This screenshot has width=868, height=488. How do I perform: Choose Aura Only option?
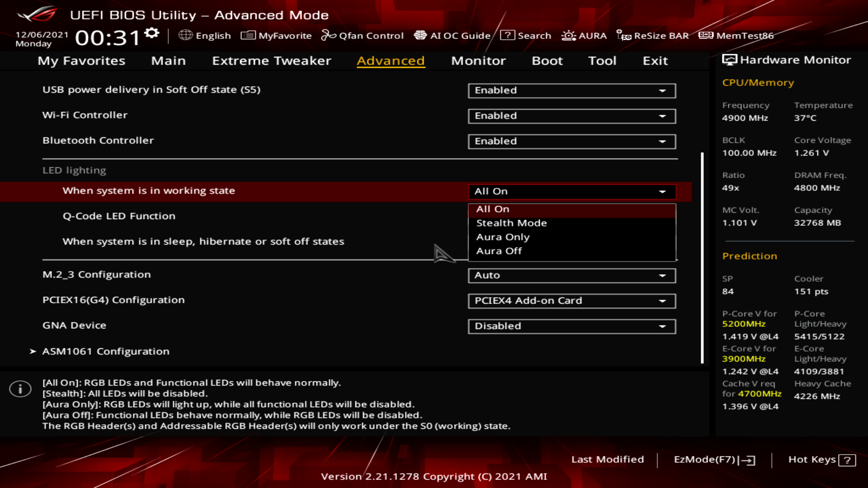tap(503, 237)
